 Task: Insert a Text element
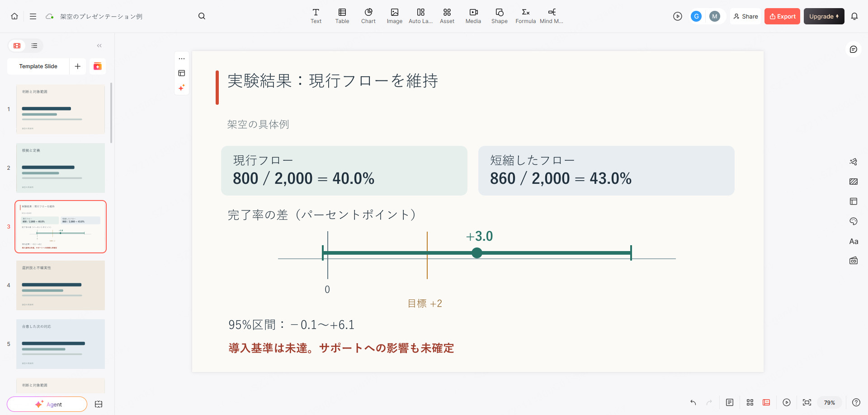(316, 16)
